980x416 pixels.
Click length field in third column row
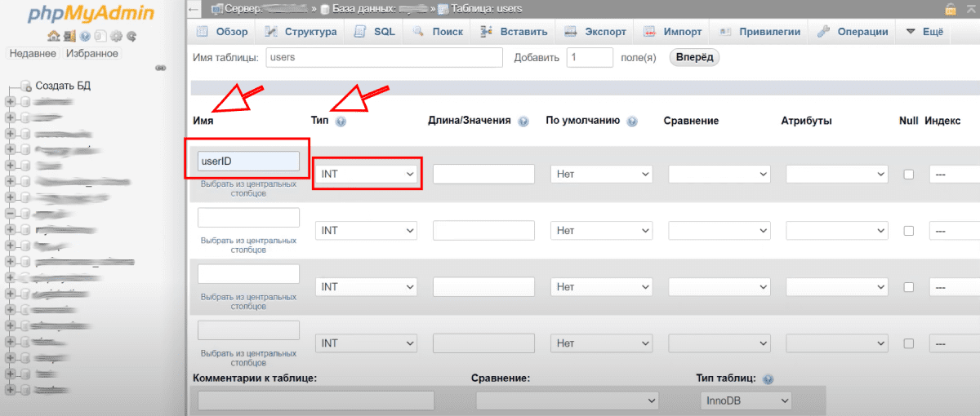[x=483, y=287]
